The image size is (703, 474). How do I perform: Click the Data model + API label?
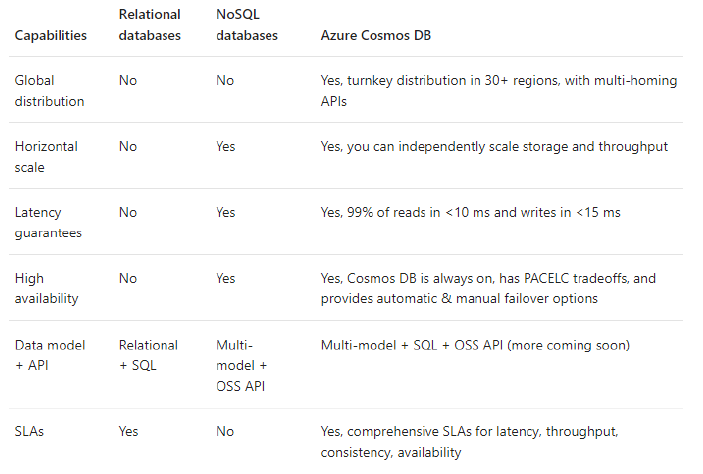pyautogui.click(x=49, y=354)
